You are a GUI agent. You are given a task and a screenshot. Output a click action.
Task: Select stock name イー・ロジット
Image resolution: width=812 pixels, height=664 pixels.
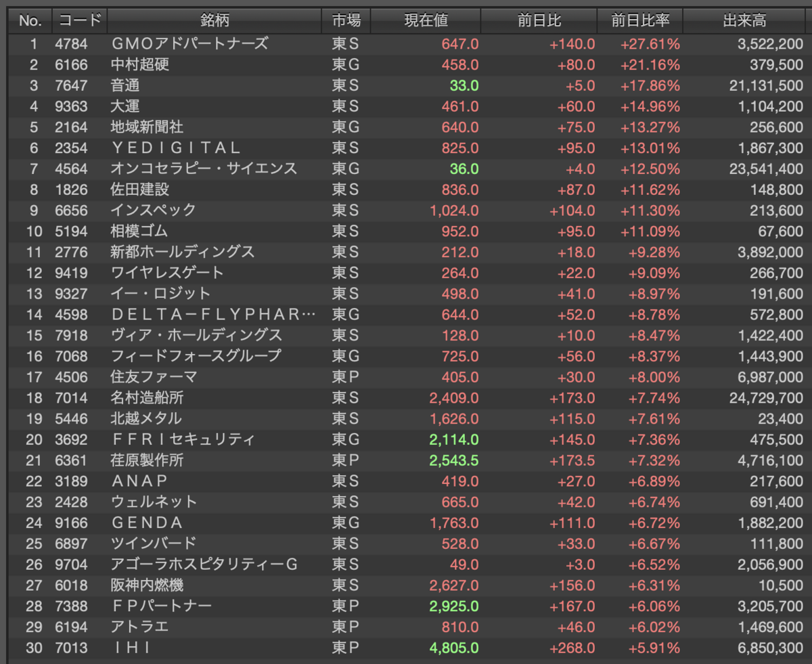(161, 294)
